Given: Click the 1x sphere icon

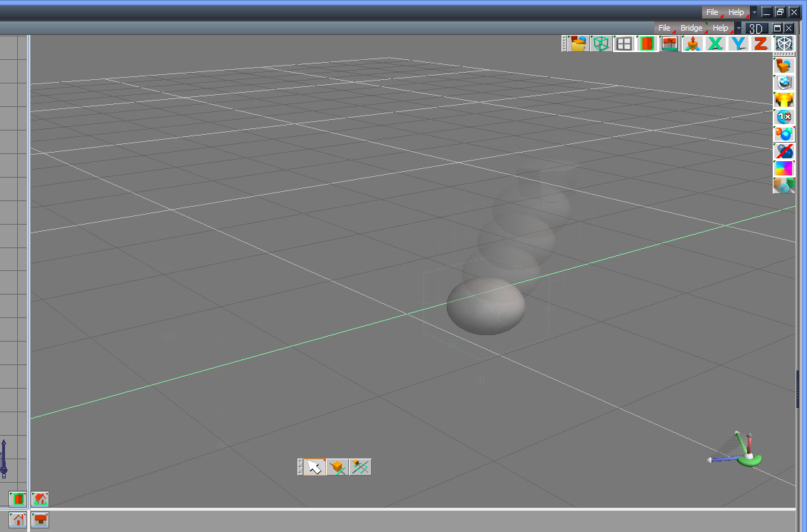Looking at the screenshot, I should 784,117.
